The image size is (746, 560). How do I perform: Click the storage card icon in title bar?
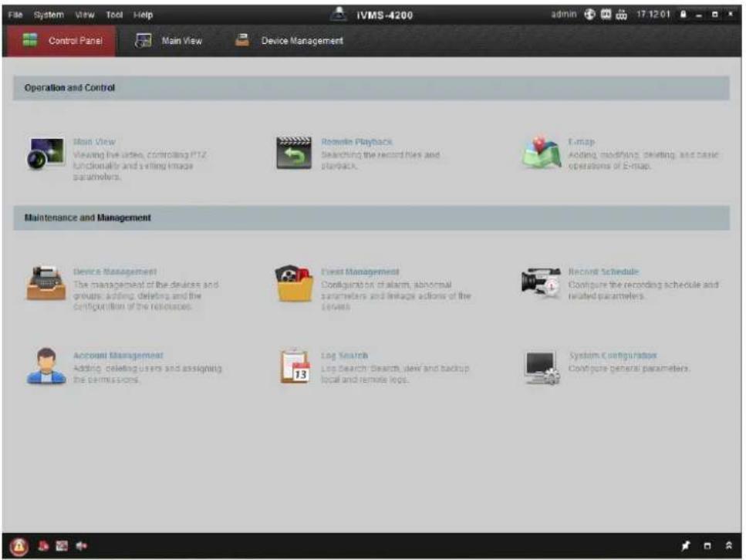606,15
